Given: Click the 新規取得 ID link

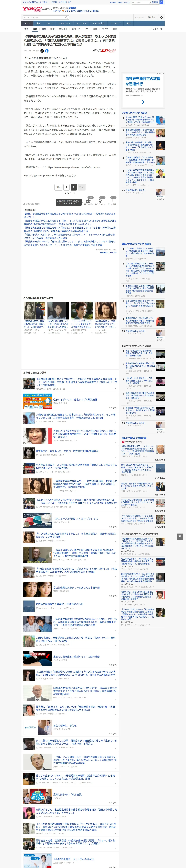Looking at the screenshot, I should [72, 8].
